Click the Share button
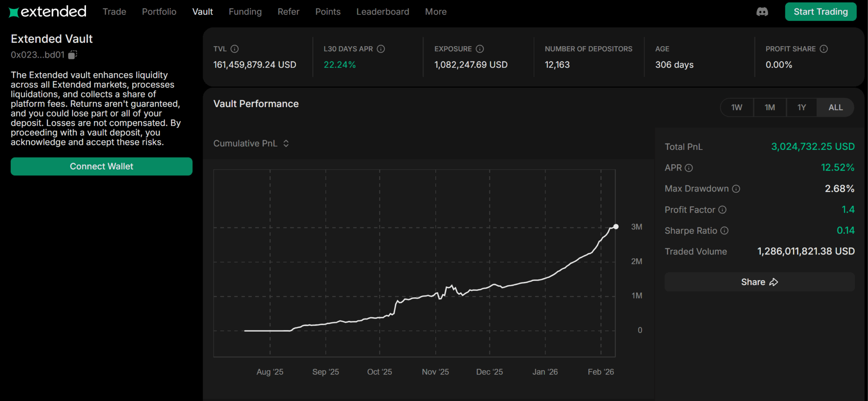Screen dimensions: 868x401 (759, 282)
